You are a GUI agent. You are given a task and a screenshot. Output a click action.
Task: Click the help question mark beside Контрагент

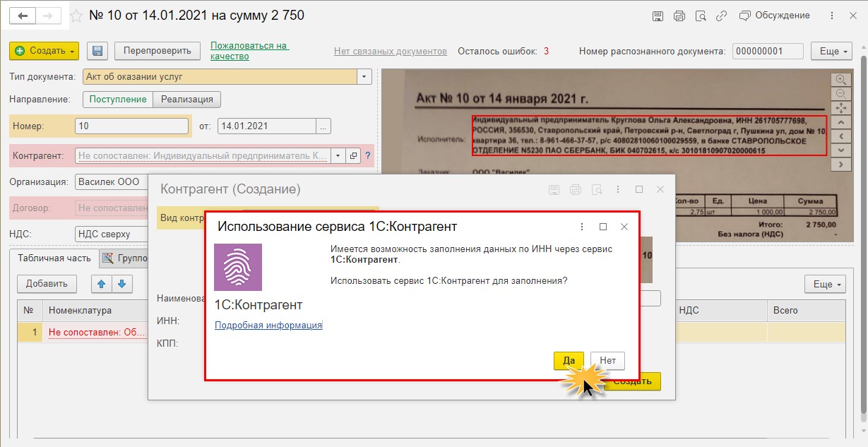pyautogui.click(x=368, y=155)
